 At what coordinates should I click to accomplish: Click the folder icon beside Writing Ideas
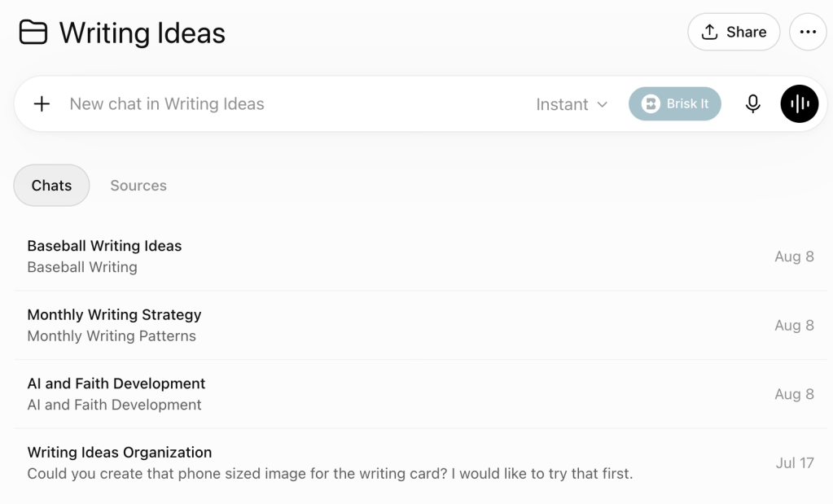33,33
